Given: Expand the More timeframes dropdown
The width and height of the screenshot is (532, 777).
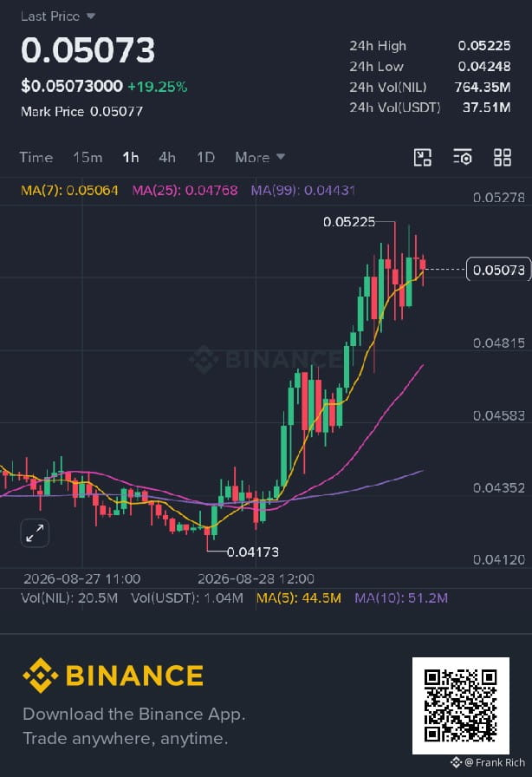Looking at the screenshot, I should coord(260,157).
